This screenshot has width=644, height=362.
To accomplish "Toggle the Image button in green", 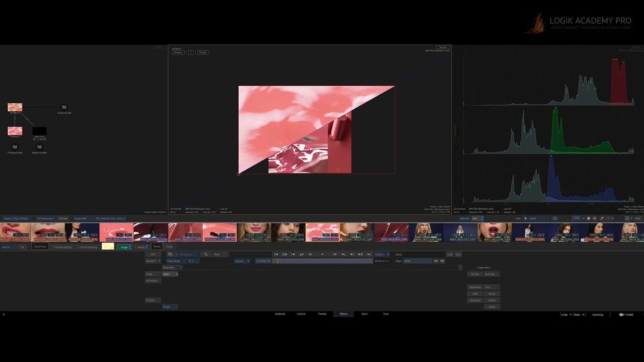I will click(x=123, y=247).
